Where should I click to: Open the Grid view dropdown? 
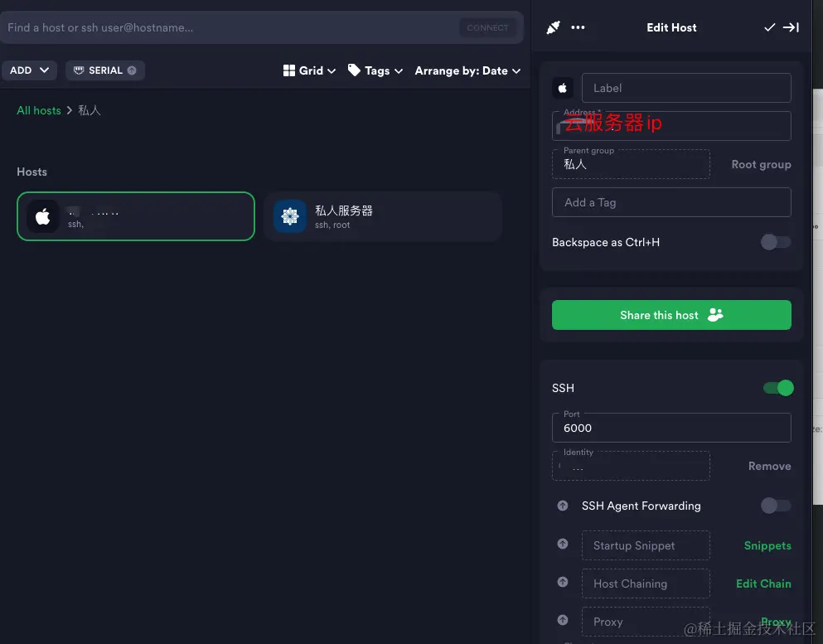309,70
